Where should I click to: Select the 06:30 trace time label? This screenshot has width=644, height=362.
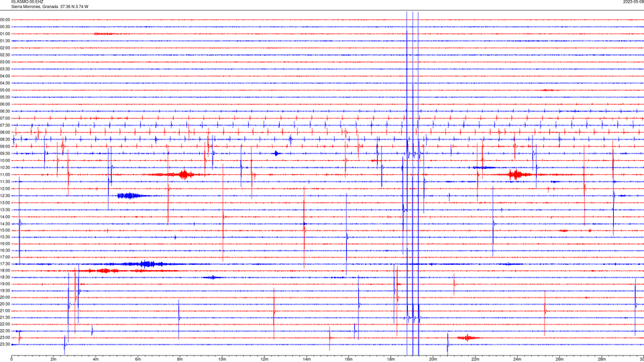[5, 111]
